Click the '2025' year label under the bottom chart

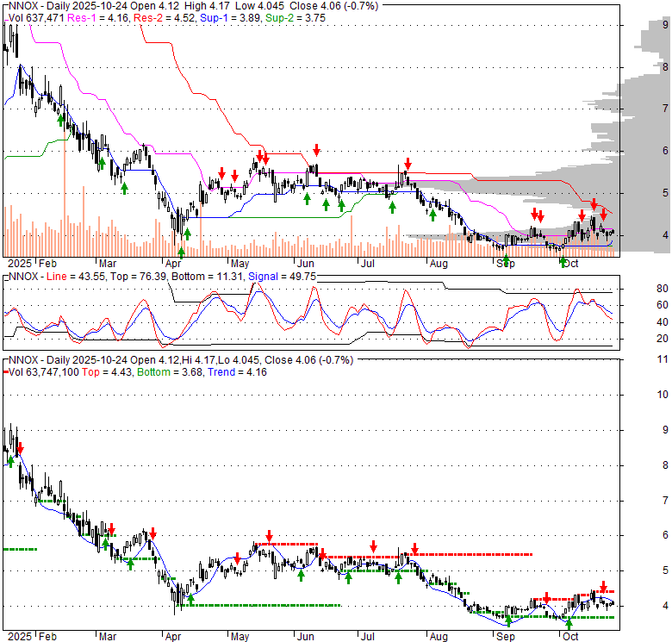[x=20, y=637]
